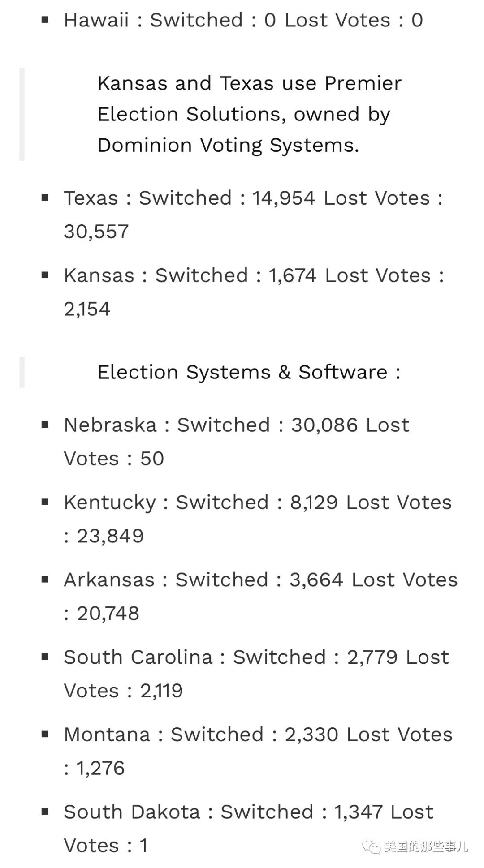The width and height of the screenshot is (484, 868).
Task: Click the Arkansas switched 3,664 entry
Action: coord(260,596)
